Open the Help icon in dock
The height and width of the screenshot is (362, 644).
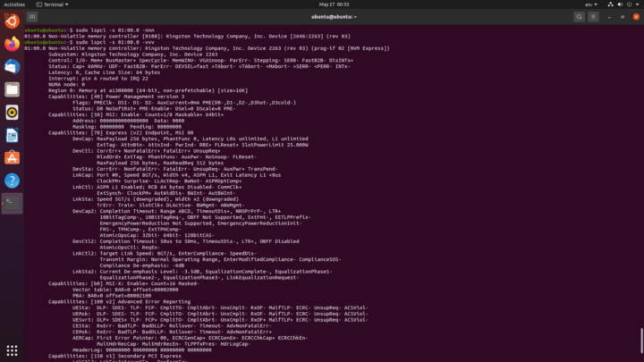click(x=12, y=181)
